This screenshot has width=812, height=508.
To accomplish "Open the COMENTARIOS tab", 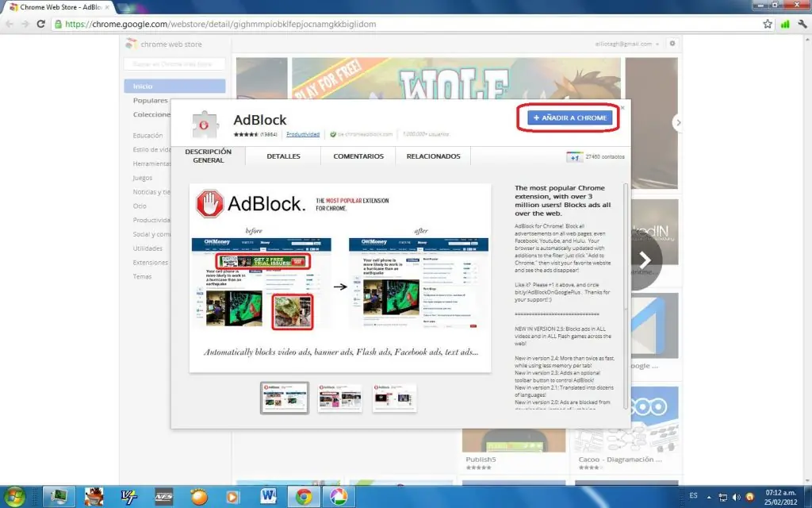I will pyautogui.click(x=358, y=156).
